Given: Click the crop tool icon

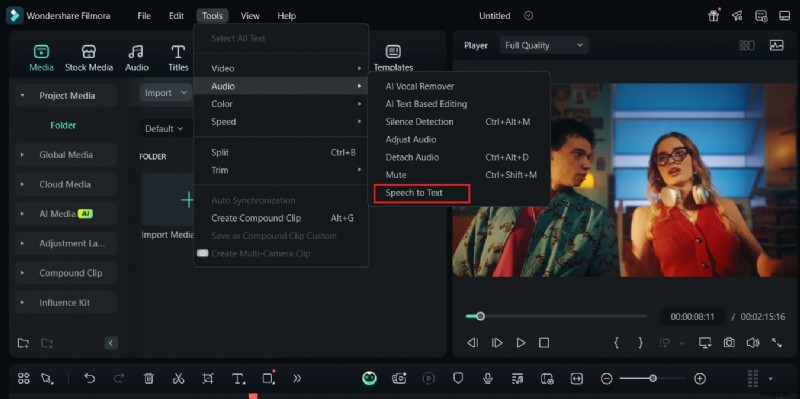Looking at the screenshot, I should [207, 378].
